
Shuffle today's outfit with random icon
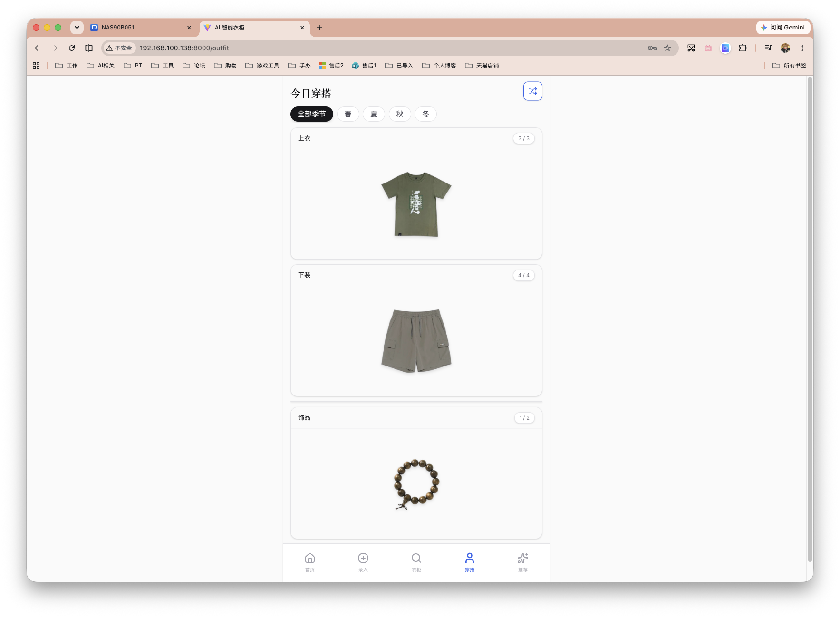point(532,91)
